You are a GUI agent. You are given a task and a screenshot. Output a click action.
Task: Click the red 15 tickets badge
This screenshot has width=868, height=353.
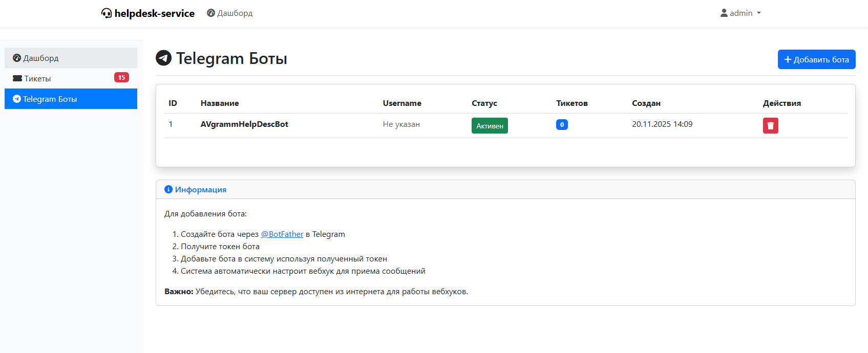(121, 78)
